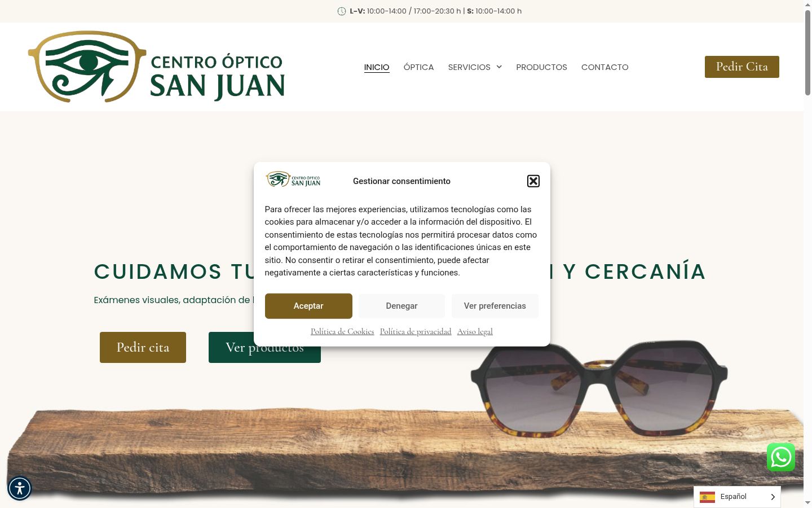Expand the Servicios submenu arrow

point(499,67)
